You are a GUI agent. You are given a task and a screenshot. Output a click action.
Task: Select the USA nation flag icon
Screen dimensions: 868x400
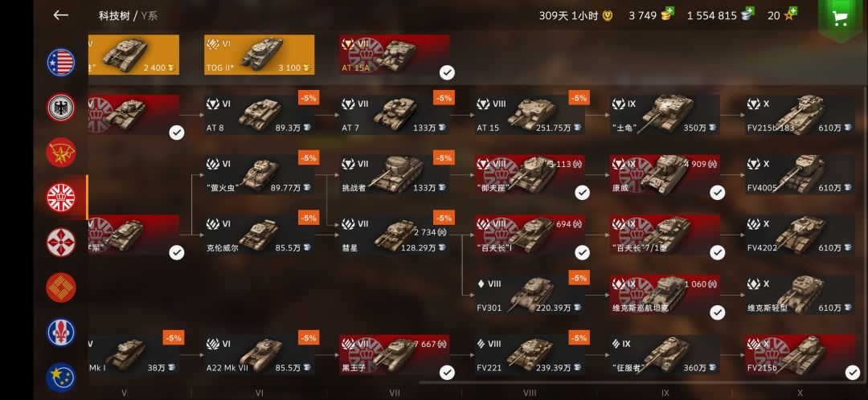pos(61,62)
